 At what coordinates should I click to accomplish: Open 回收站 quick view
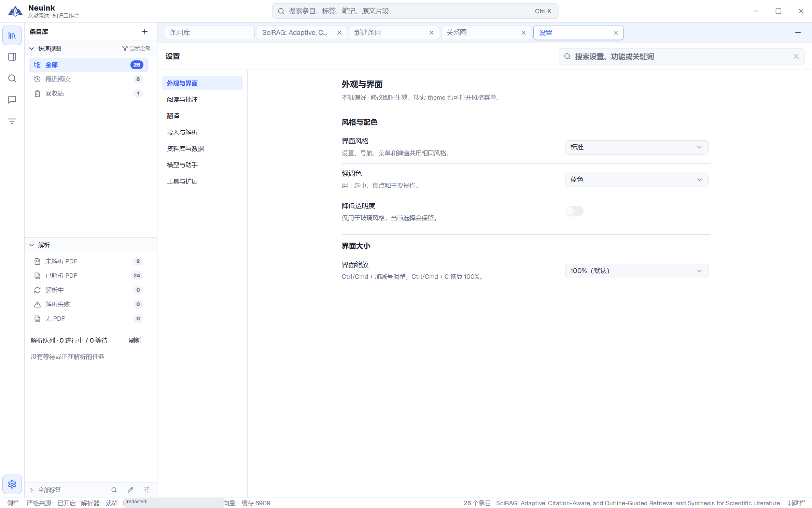point(88,93)
